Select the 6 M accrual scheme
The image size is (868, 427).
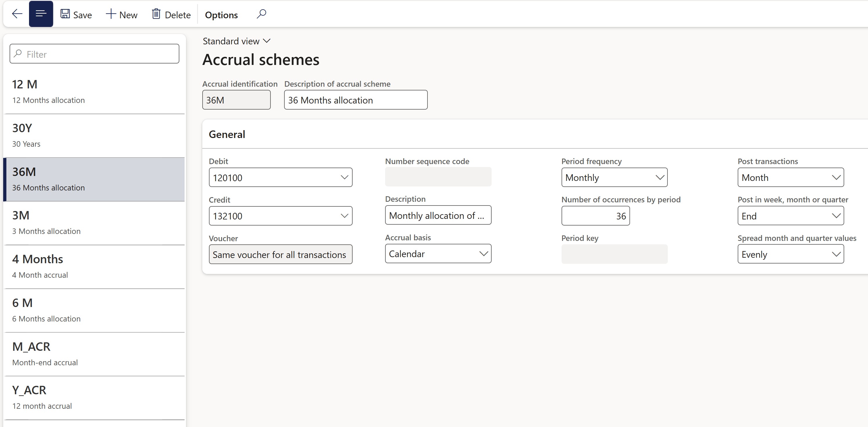(94, 310)
